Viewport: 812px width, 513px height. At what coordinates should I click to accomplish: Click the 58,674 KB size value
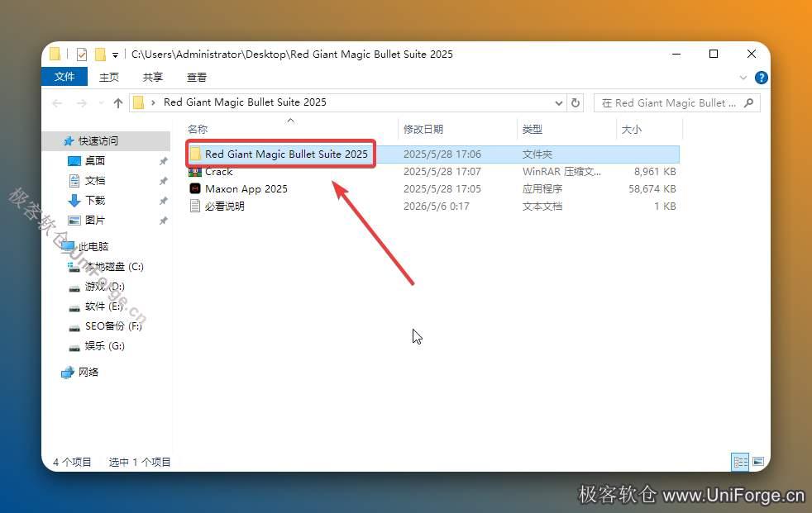coord(652,188)
